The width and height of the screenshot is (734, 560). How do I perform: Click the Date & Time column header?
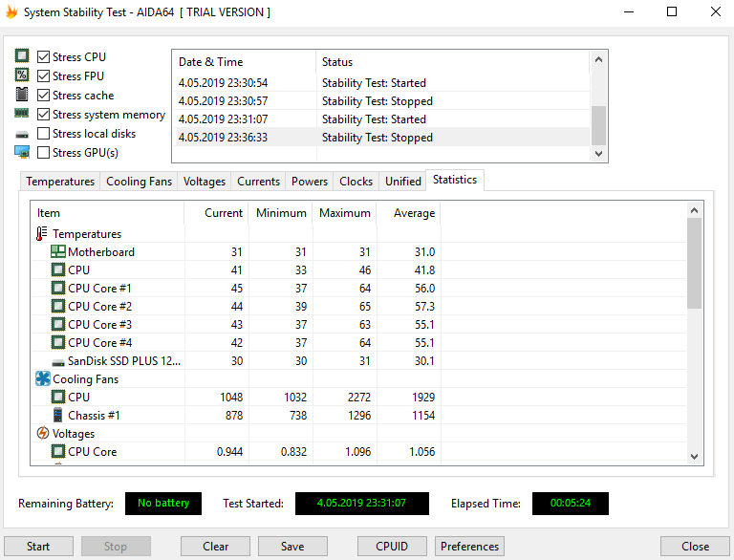click(x=245, y=62)
